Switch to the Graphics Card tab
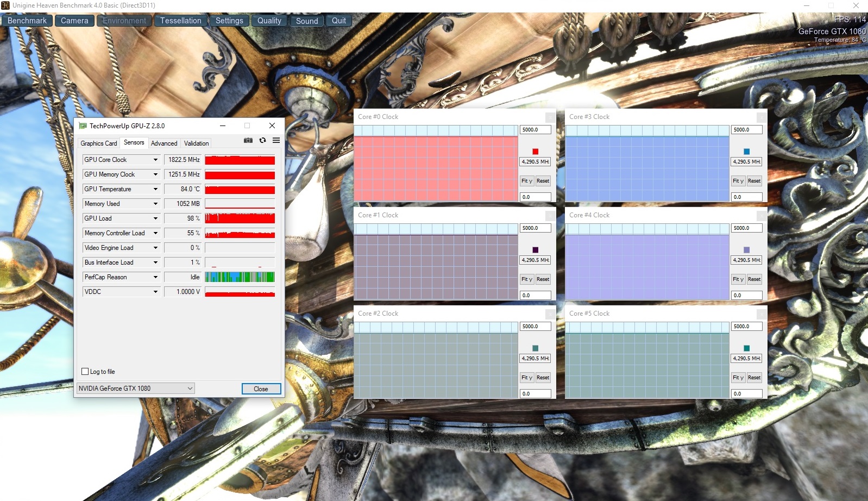Image resolution: width=868 pixels, height=501 pixels. pos(99,143)
